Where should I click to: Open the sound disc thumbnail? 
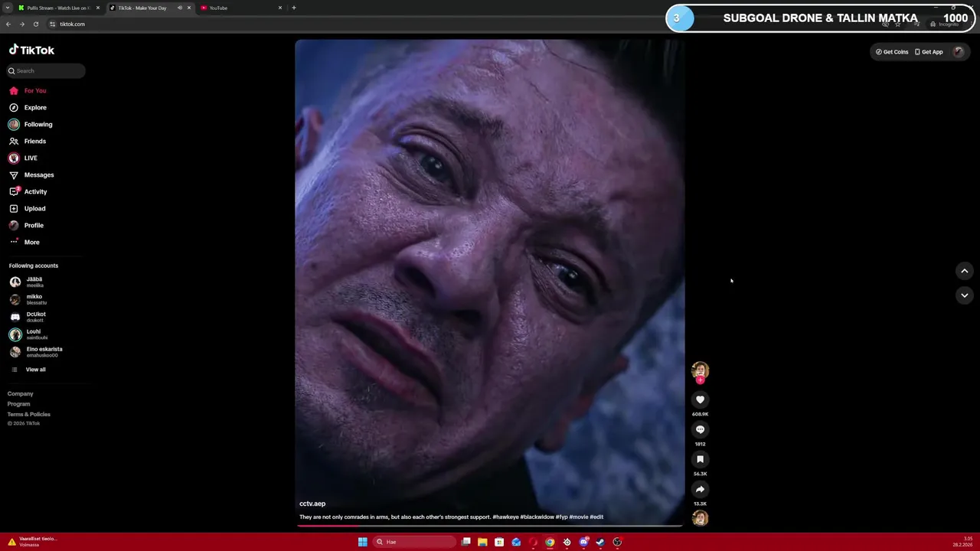700,518
